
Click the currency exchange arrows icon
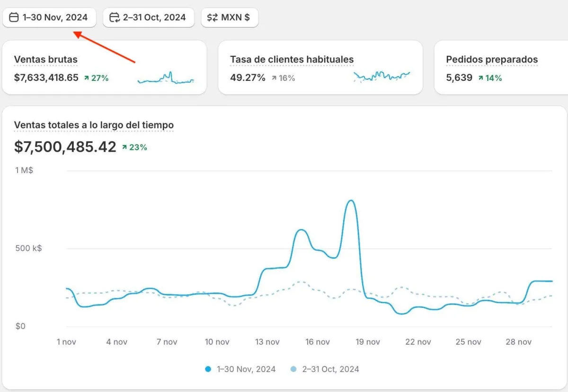[213, 17]
